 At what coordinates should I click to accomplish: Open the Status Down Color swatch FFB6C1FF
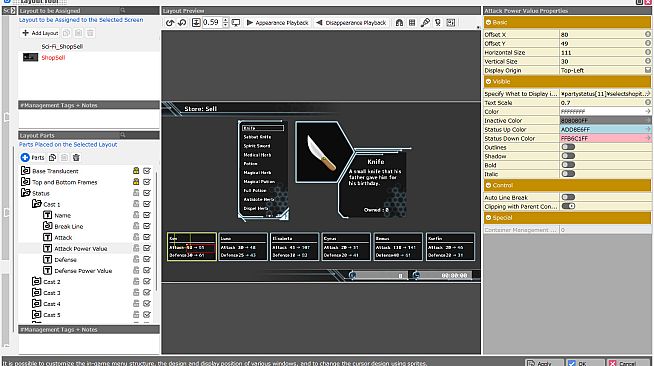pos(605,138)
